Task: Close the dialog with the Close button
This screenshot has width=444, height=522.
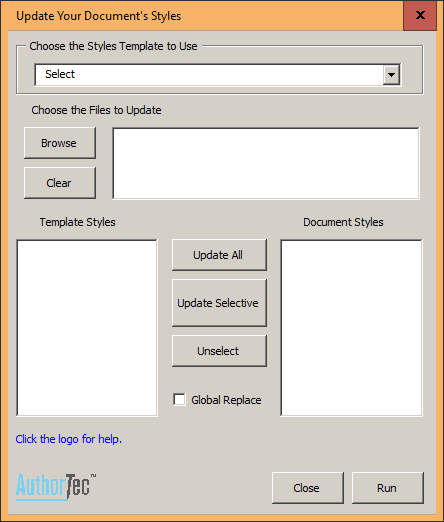Action: point(308,488)
